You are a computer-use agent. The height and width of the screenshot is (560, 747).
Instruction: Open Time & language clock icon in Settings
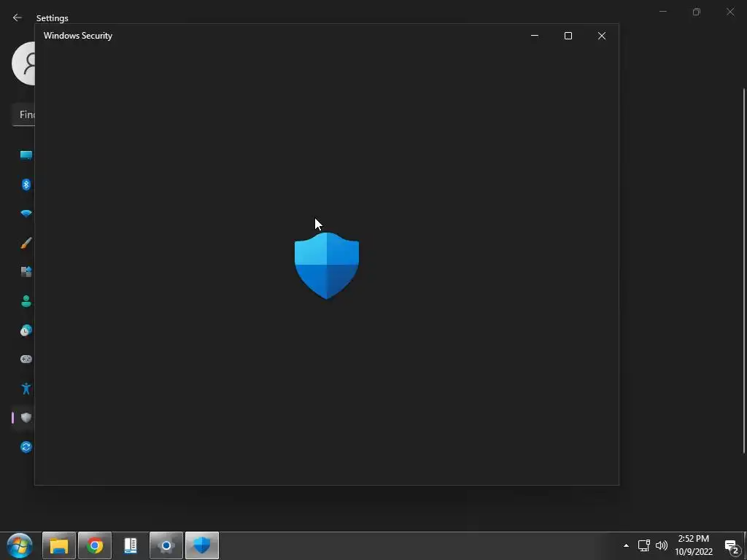point(26,330)
